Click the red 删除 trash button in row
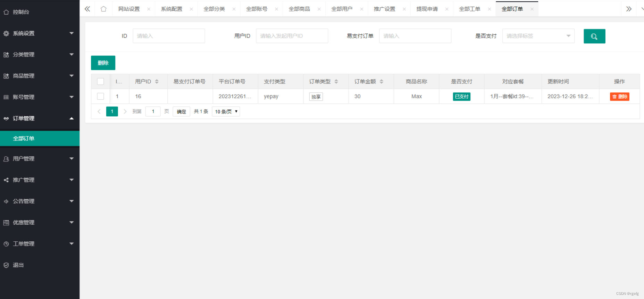 point(620,97)
